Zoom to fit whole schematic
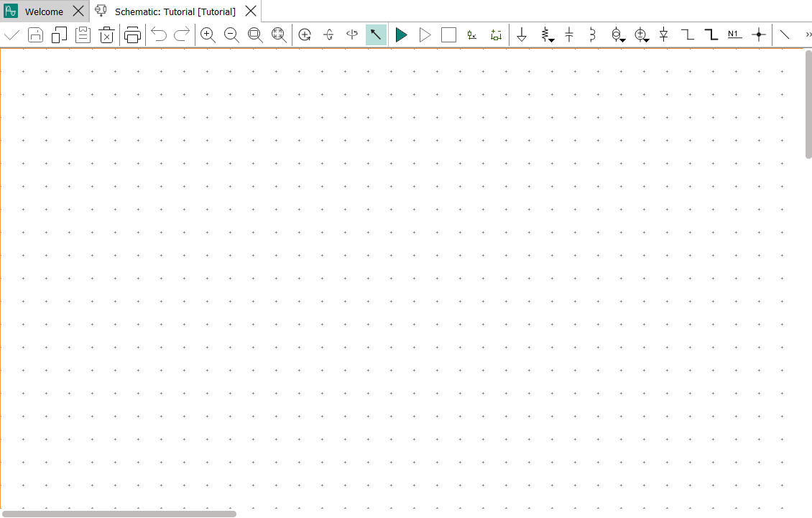The height and width of the screenshot is (518, 812). [279, 35]
